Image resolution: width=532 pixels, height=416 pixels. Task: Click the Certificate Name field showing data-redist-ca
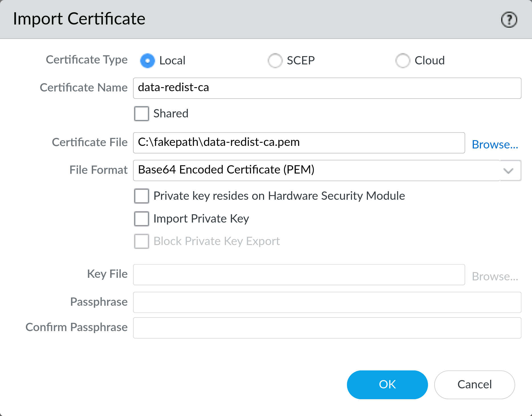click(x=313, y=88)
